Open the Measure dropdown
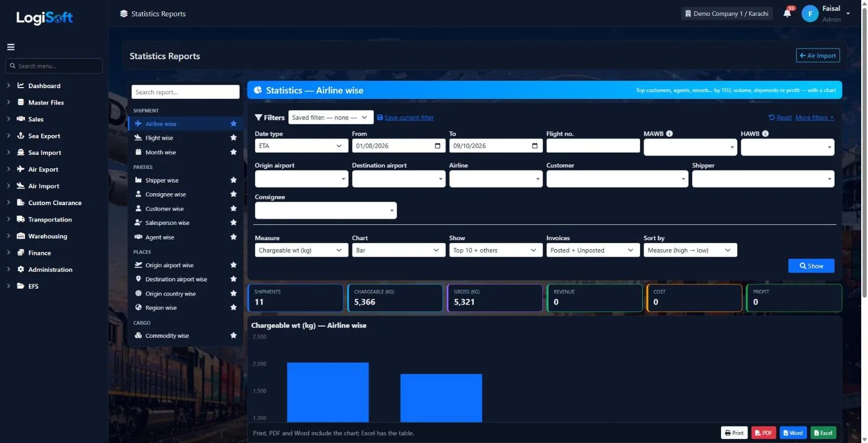Image resolution: width=868 pixels, height=443 pixels. [x=301, y=250]
